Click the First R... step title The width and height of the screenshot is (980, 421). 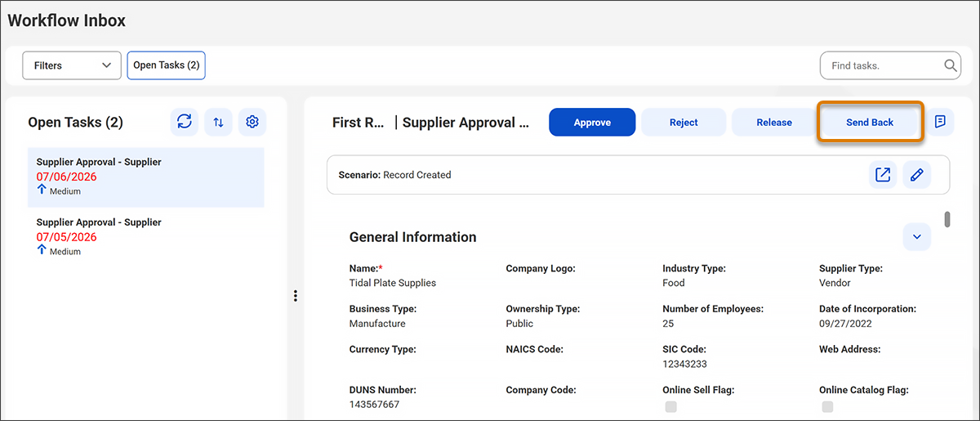(358, 123)
